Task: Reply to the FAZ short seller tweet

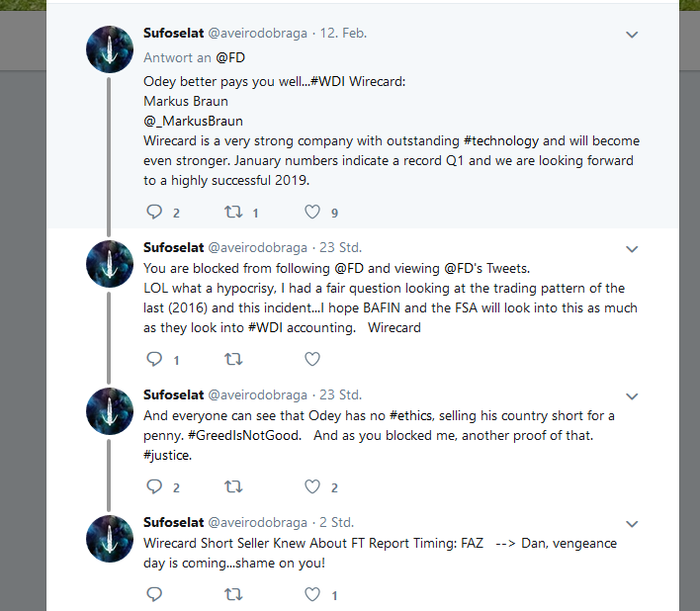Action: click(154, 594)
